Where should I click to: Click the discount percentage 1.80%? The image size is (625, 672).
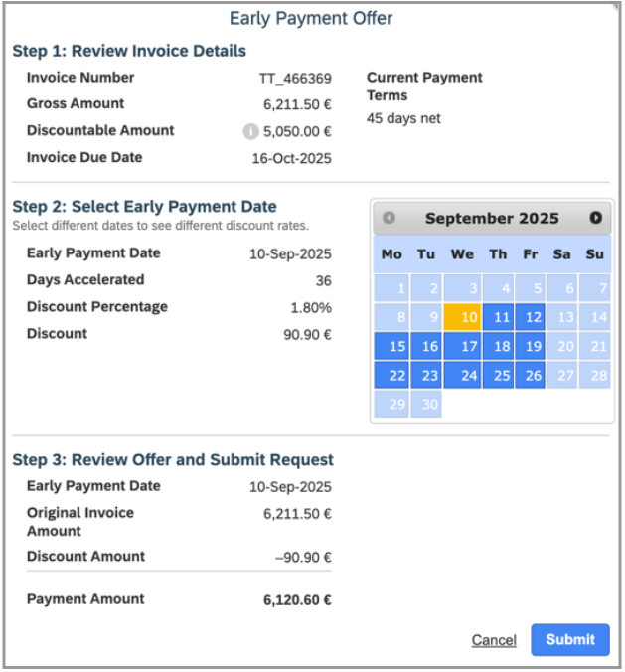311,308
